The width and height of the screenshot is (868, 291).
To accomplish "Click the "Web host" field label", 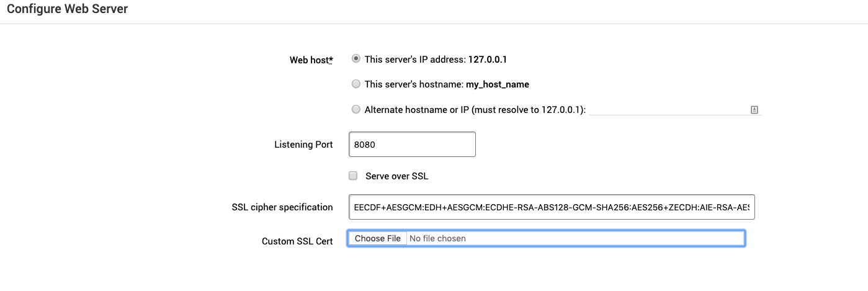I will (308, 60).
